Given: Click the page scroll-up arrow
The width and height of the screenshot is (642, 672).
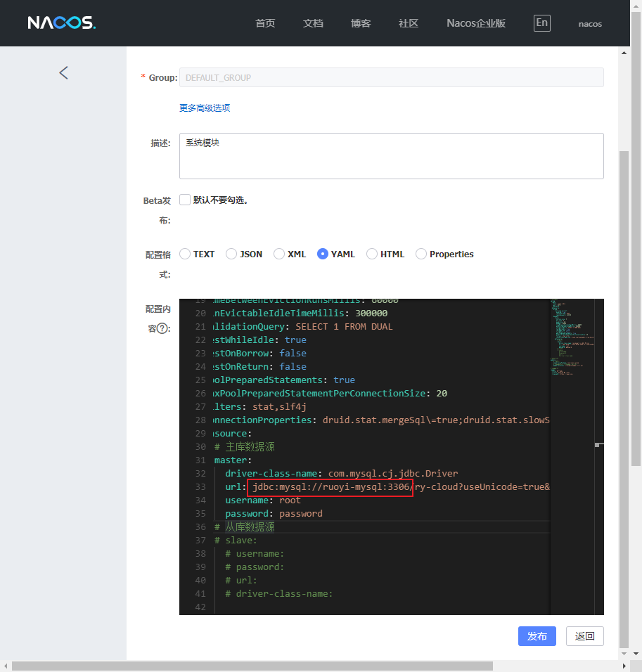Looking at the screenshot, I should pos(624,53).
